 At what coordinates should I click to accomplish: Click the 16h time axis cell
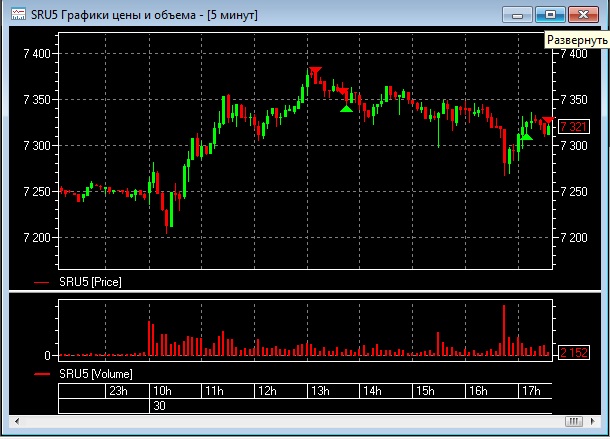point(491,391)
